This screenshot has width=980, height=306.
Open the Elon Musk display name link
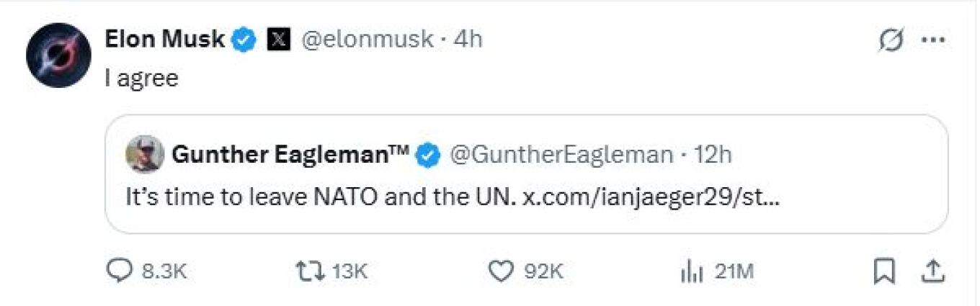click(165, 40)
